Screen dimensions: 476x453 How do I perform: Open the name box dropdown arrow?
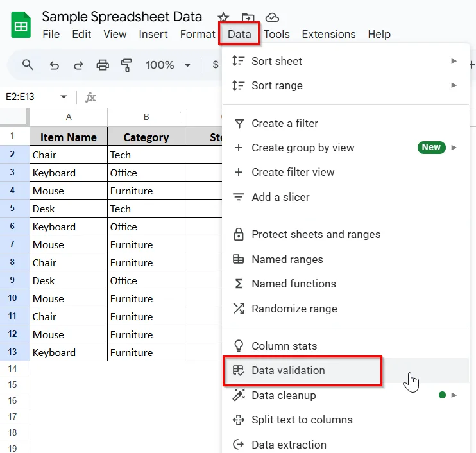point(64,97)
